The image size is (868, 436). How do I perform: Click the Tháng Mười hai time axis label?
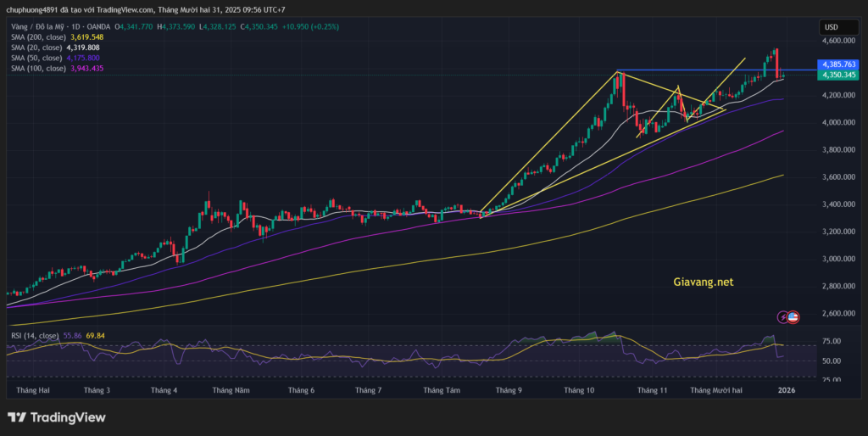(x=716, y=390)
